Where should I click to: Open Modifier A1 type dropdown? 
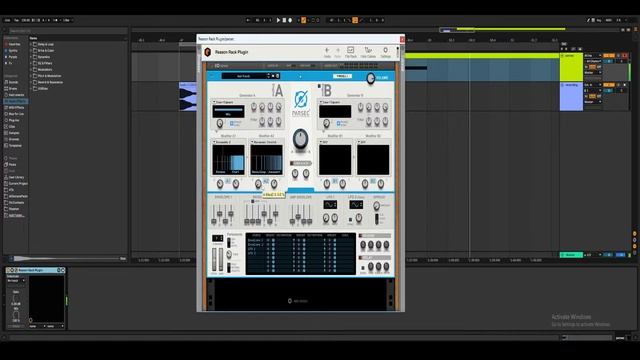tap(223, 142)
